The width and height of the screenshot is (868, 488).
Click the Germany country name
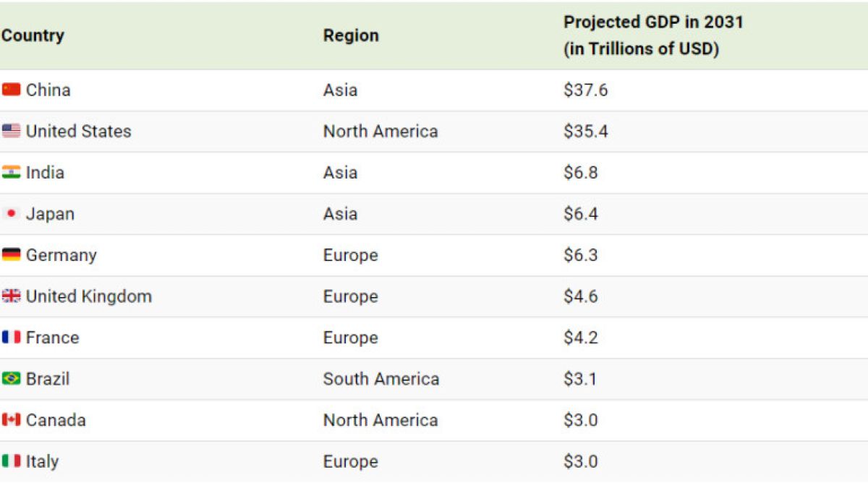click(x=61, y=255)
